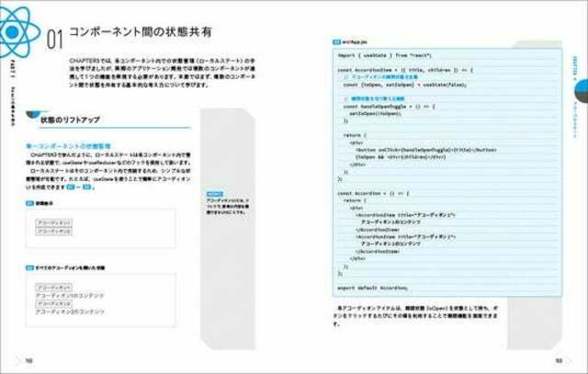Click the const handleIsOpenToggle code line
Viewport: 588px width, 374px height.
(390, 107)
